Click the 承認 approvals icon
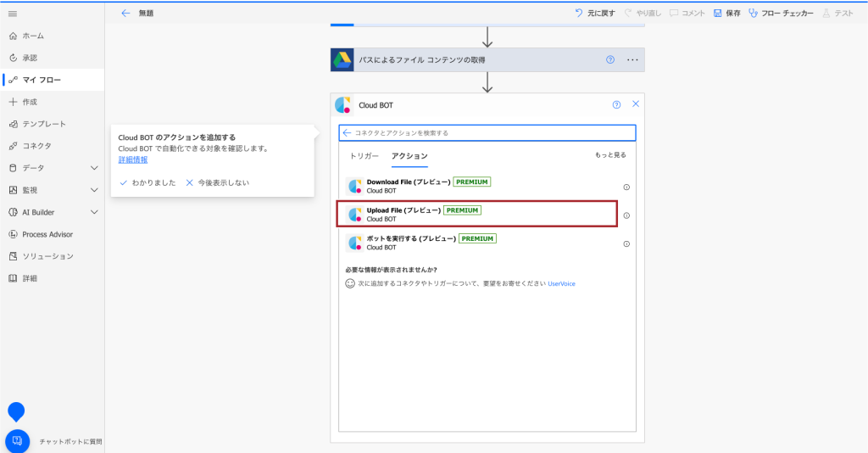This screenshot has height=453, width=868. (14, 58)
